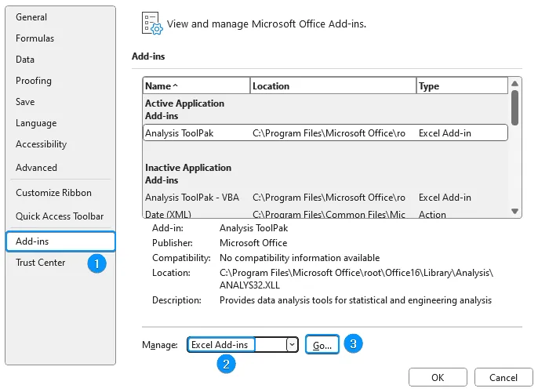Go to the Proofing category
Viewport: 538px width, 392px height.
pyautogui.click(x=34, y=81)
